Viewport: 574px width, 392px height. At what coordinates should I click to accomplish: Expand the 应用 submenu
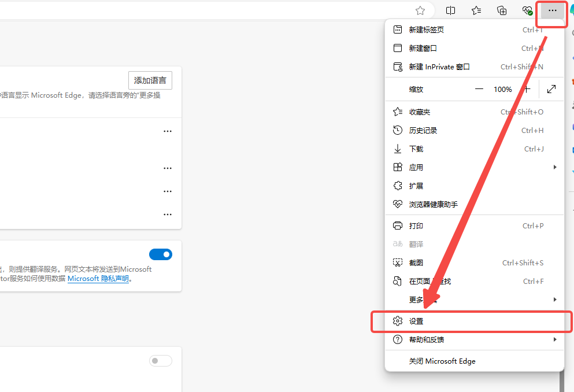475,167
